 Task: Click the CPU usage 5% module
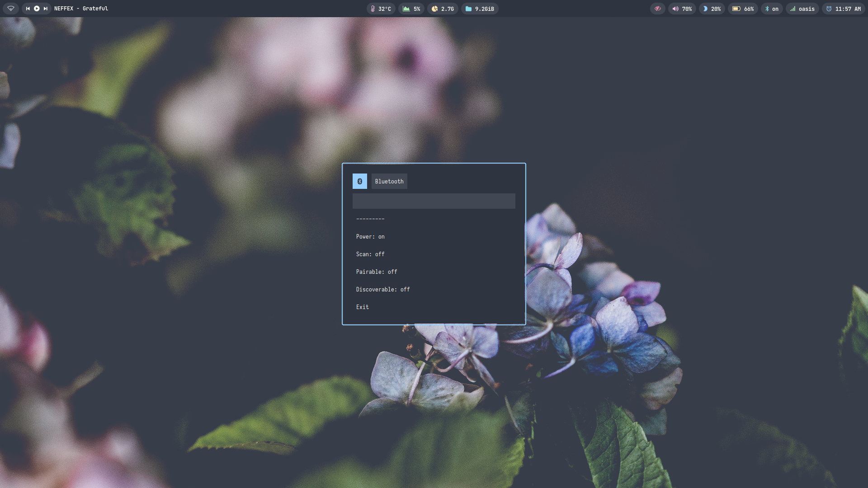coord(411,9)
